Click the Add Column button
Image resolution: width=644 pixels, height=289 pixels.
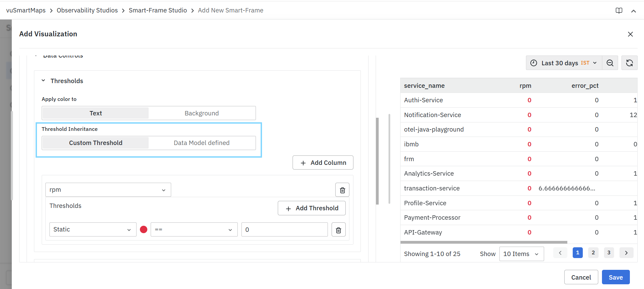point(323,162)
